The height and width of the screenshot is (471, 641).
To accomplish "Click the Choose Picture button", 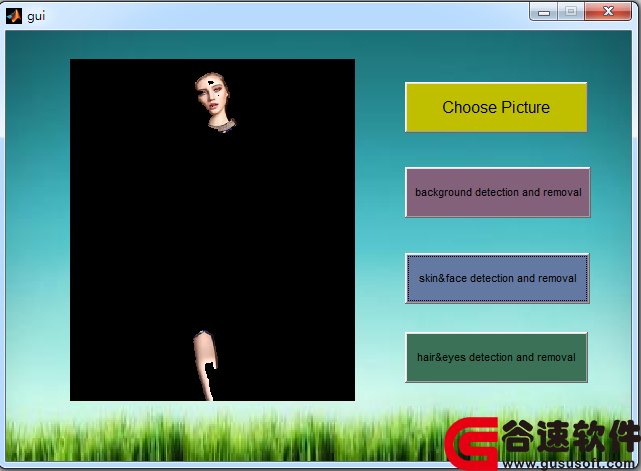I will (496, 108).
